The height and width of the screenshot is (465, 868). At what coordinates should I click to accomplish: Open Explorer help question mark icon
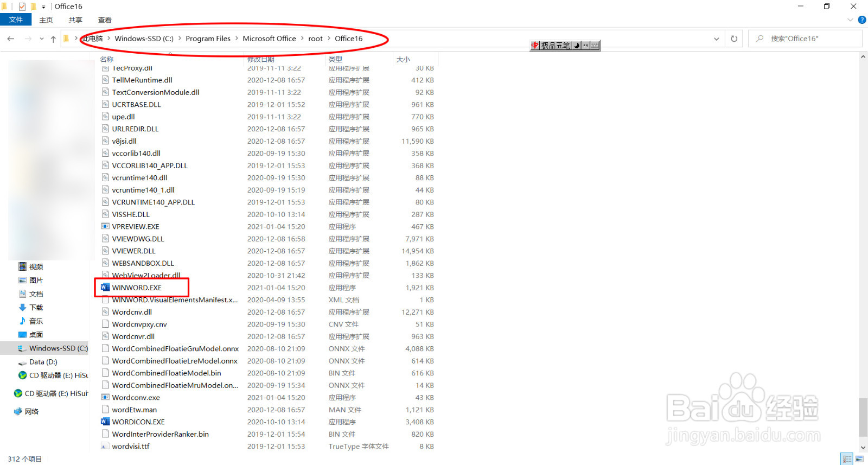[x=861, y=20]
